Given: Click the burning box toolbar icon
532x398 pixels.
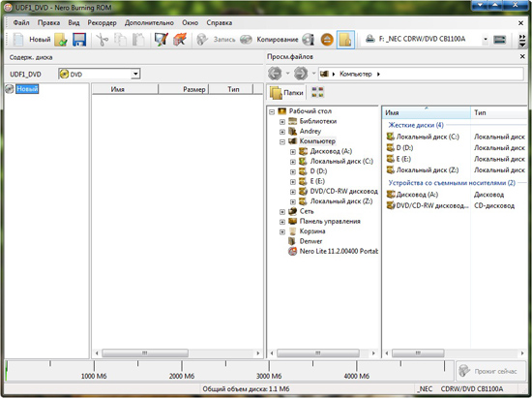Looking at the screenshot, I should [x=180, y=40].
